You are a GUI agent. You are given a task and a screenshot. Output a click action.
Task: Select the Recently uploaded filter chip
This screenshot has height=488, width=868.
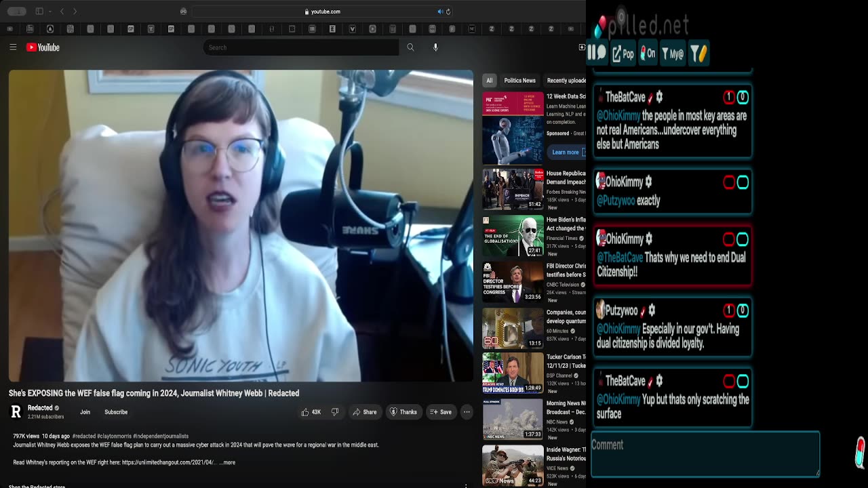[x=566, y=80]
